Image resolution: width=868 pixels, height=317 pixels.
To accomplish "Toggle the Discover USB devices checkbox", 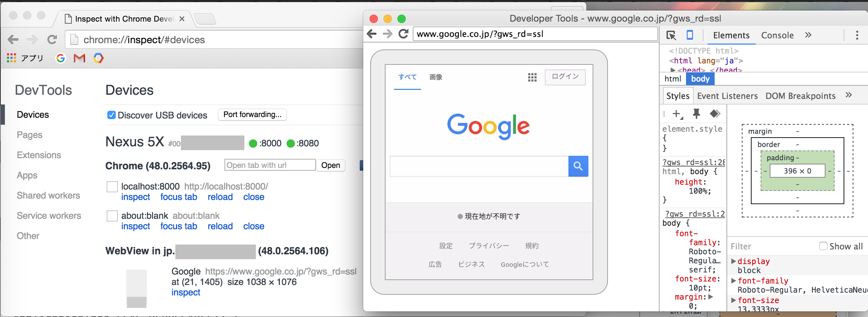I will point(112,115).
